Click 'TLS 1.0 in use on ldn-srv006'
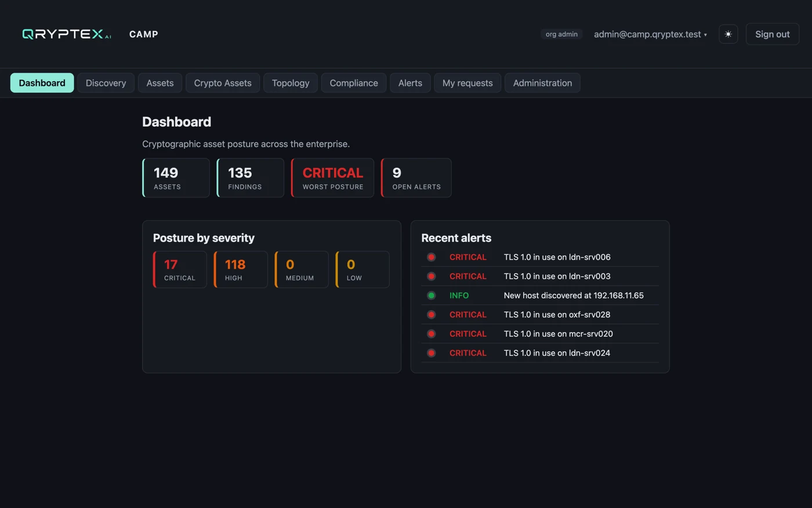This screenshot has height=508, width=812. (557, 257)
